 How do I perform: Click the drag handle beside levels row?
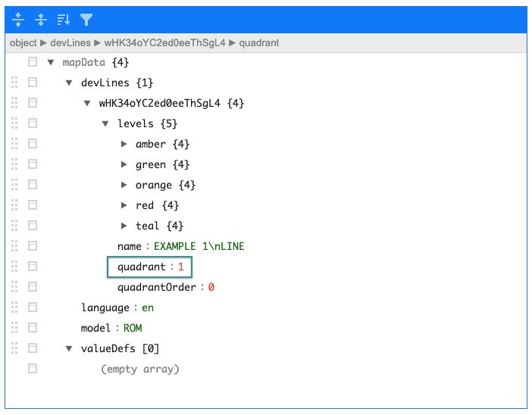pyautogui.click(x=14, y=123)
